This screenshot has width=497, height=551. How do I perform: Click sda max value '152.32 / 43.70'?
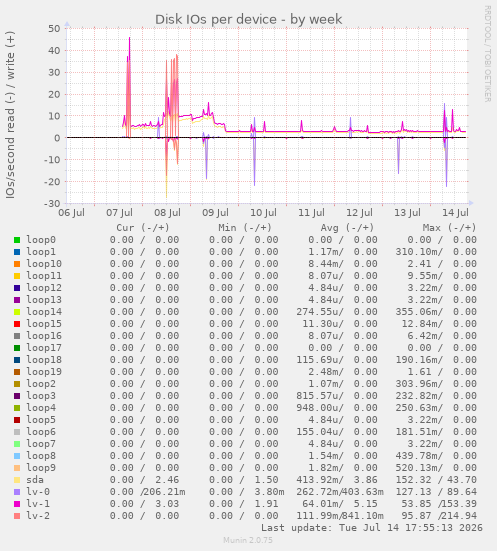436,480
